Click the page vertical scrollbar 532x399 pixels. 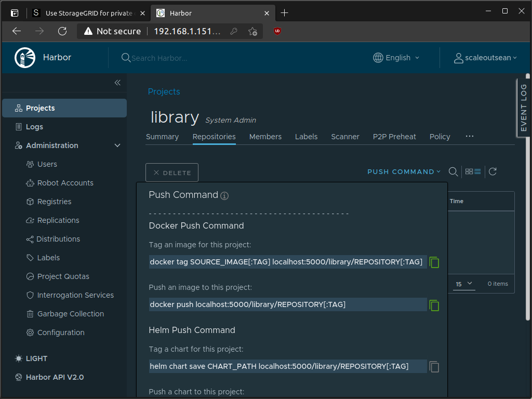coord(528,197)
